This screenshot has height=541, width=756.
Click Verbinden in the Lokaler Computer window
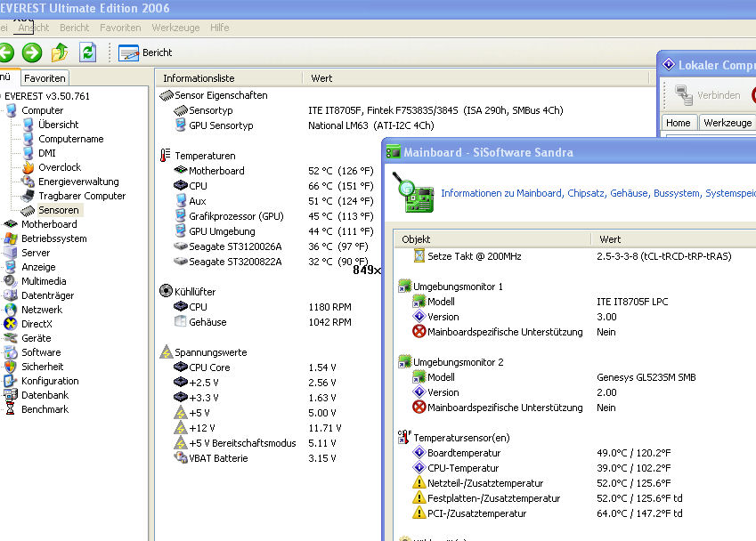707,95
